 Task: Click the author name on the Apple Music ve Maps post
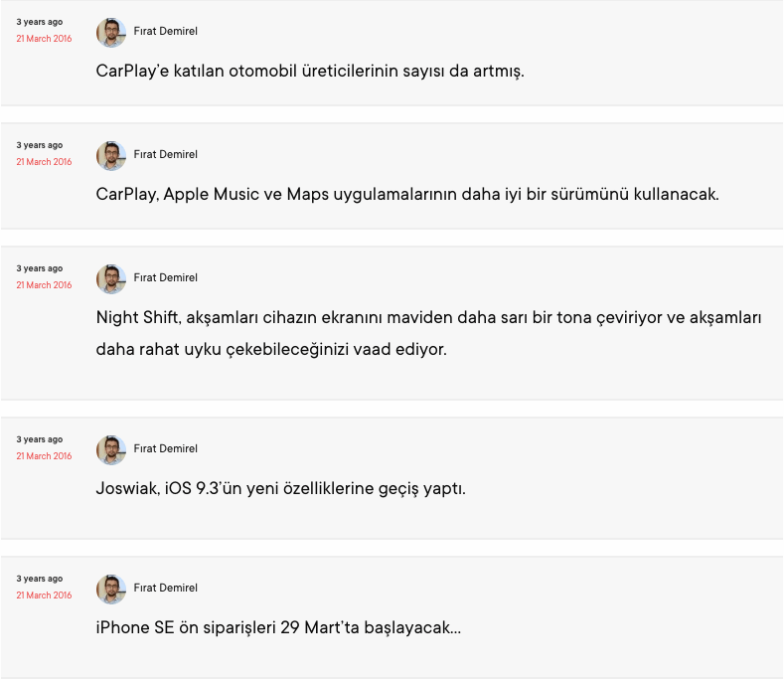tap(165, 155)
